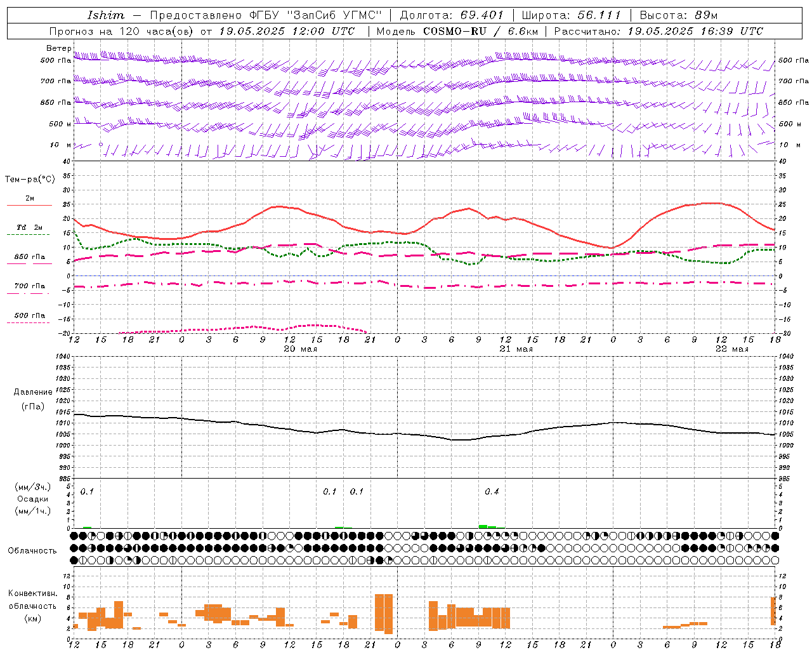Click the forecast start time 19.05.2025 12:00 UTC
The width and height of the screenshot is (812, 650).
287,31
